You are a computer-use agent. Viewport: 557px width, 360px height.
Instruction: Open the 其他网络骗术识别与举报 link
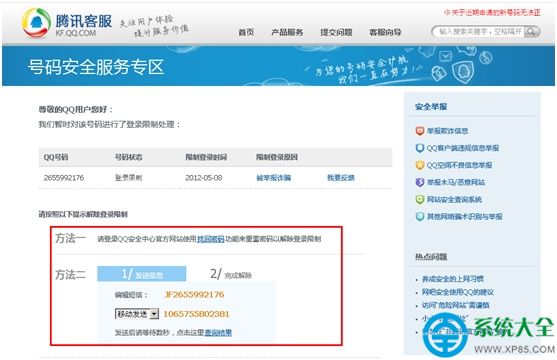point(464,216)
